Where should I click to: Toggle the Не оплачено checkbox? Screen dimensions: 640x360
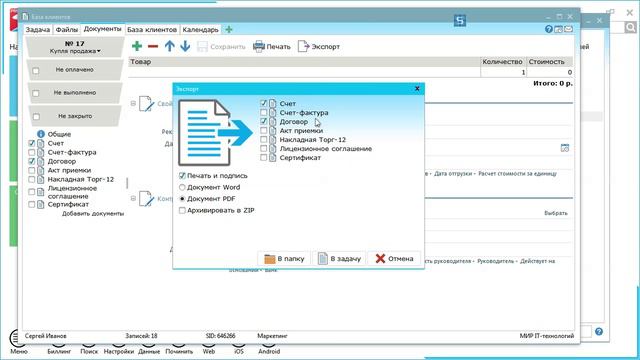(x=36, y=71)
